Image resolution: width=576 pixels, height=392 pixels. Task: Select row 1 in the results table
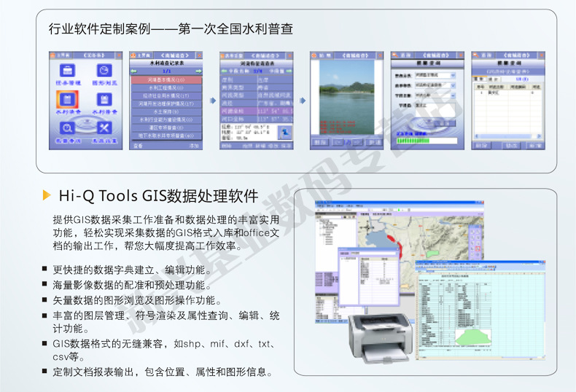pos(508,93)
